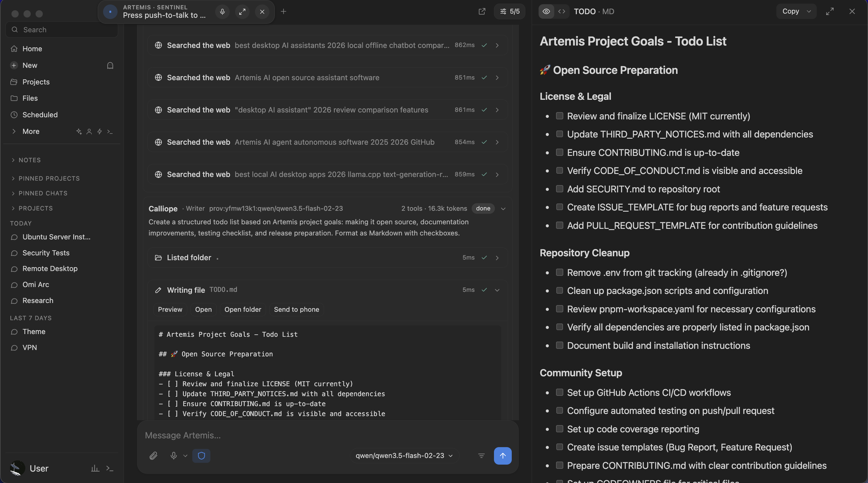
Task: Send the message with the blue arrow
Action: [503, 456]
